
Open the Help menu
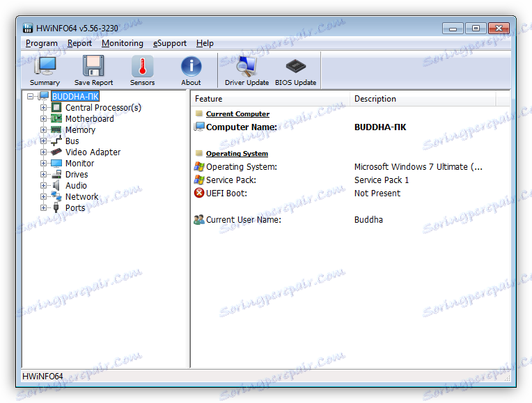[x=205, y=43]
